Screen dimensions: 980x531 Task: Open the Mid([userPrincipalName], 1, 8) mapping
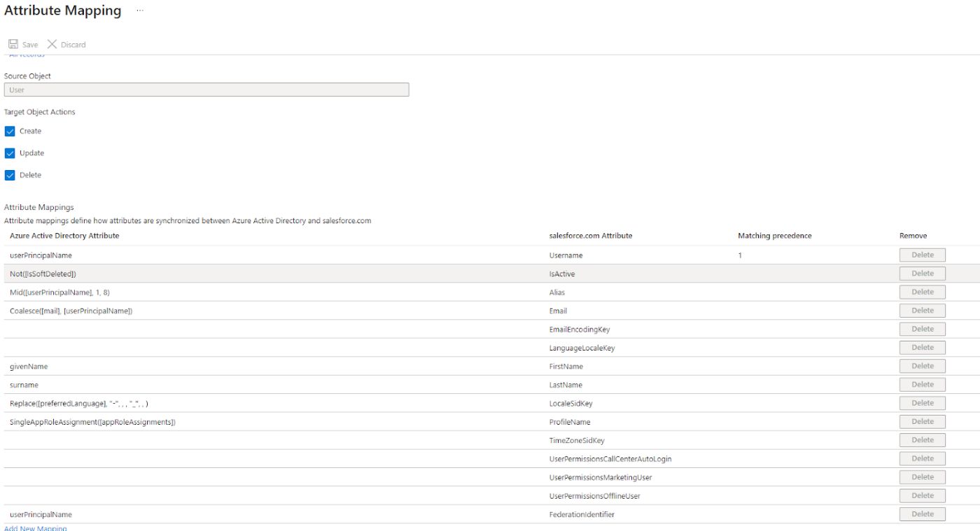[x=59, y=292]
